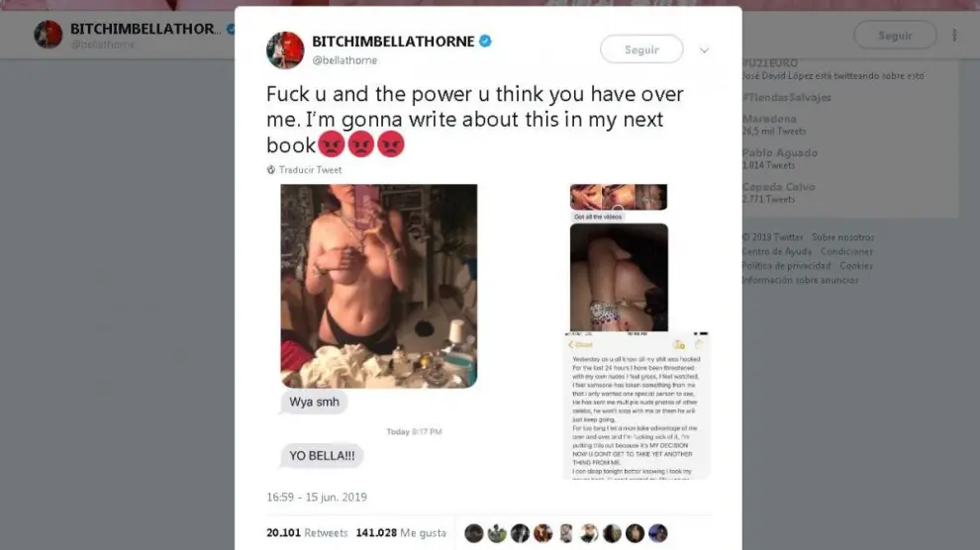
Task: Click the Seguir button in the page header
Action: pos(895,35)
